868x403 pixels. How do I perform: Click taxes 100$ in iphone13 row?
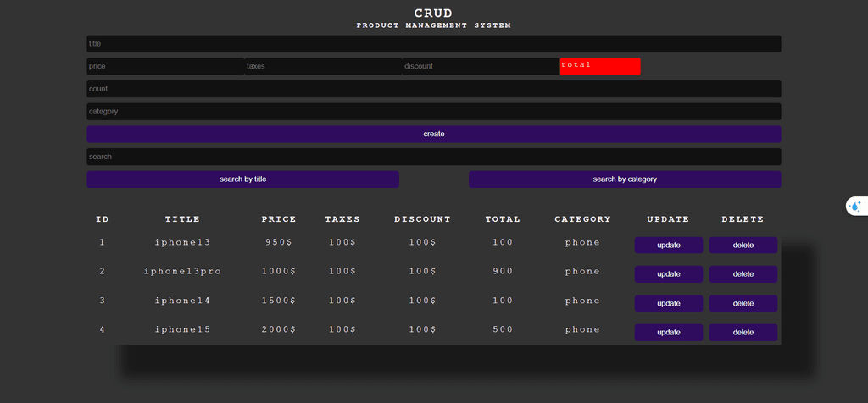(342, 242)
